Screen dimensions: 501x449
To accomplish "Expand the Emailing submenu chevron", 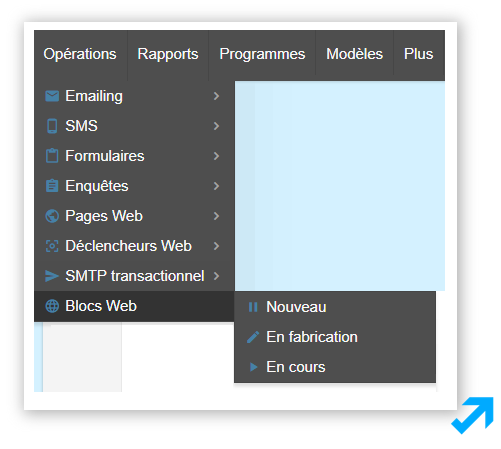I will point(217,96).
